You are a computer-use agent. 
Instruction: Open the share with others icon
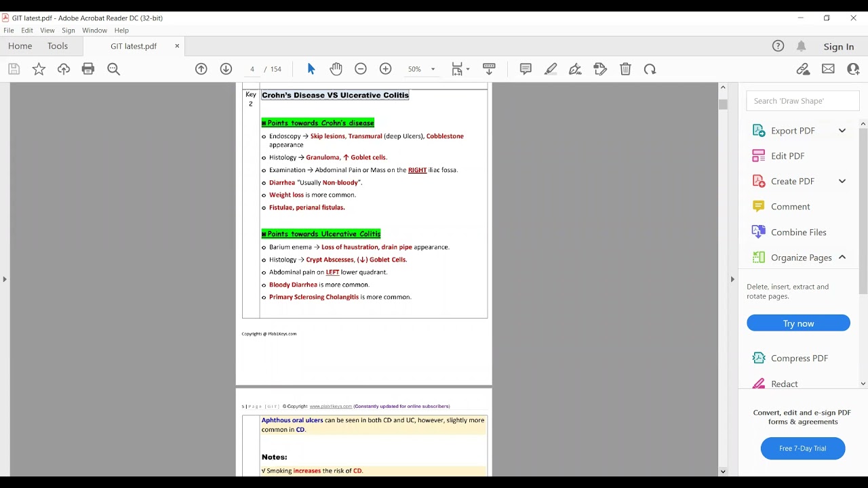click(854, 69)
